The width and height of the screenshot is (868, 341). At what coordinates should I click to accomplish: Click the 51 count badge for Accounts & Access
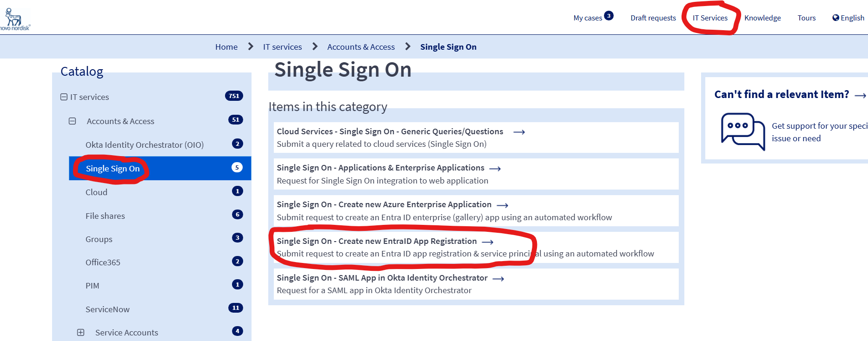pos(236,120)
